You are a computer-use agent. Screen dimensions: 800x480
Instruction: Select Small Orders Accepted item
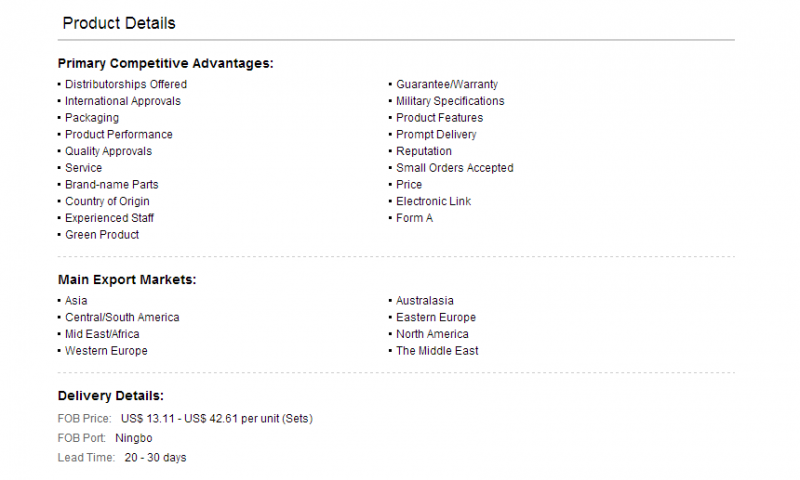coord(455,168)
